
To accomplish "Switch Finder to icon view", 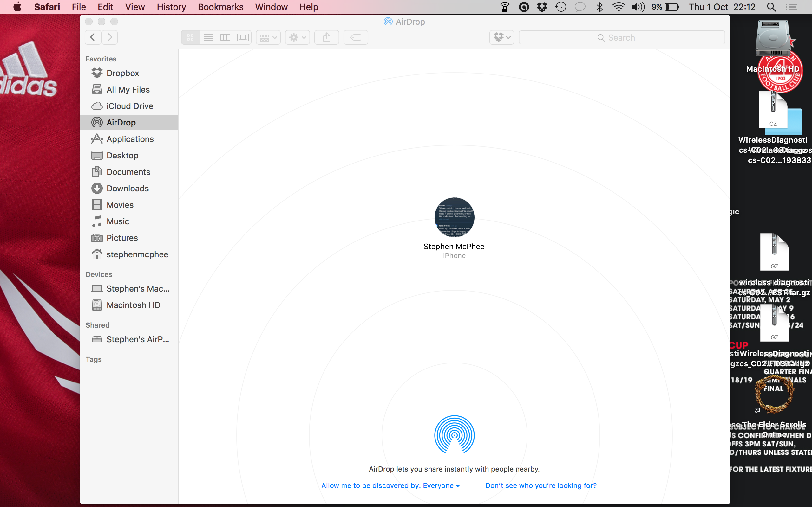I will pos(190,37).
